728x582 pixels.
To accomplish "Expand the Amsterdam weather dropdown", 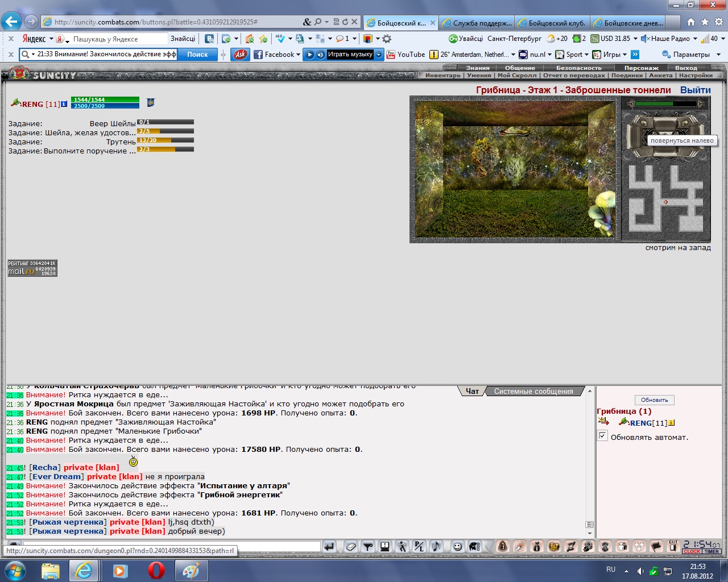I will pyautogui.click(x=513, y=55).
